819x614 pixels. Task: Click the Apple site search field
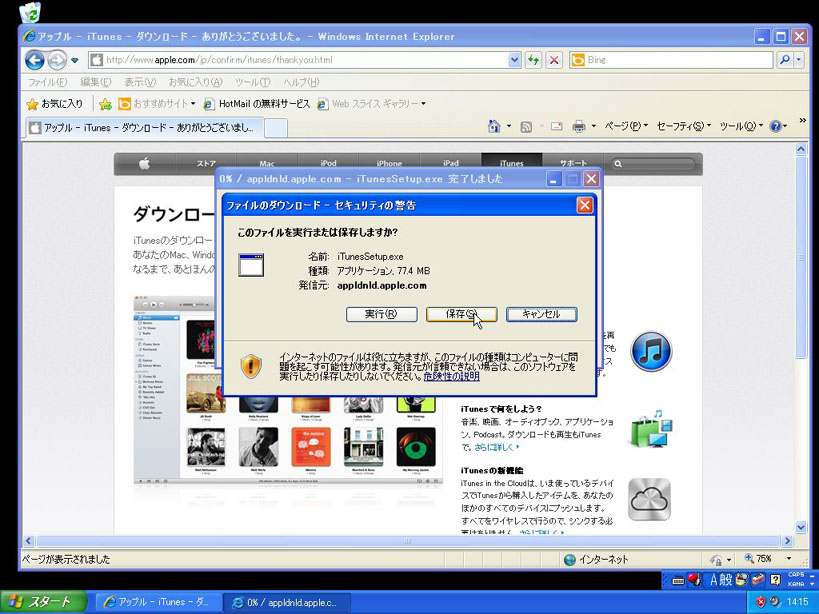pos(654,164)
